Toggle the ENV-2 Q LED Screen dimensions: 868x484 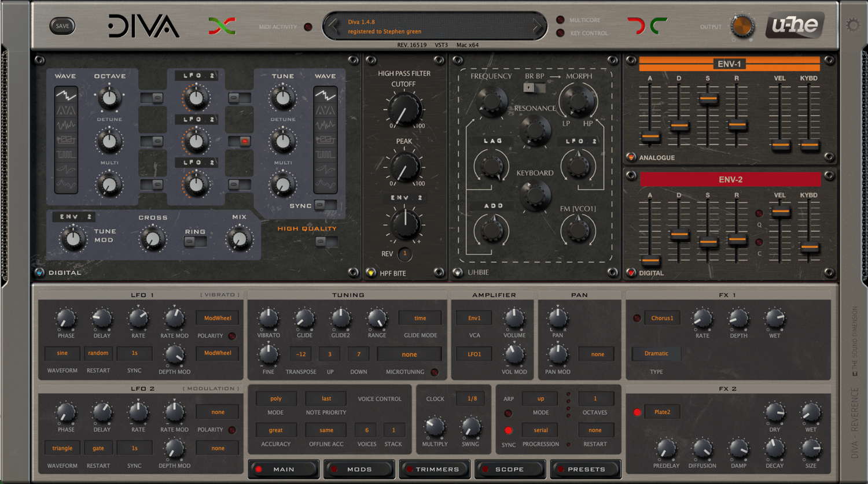point(759,213)
